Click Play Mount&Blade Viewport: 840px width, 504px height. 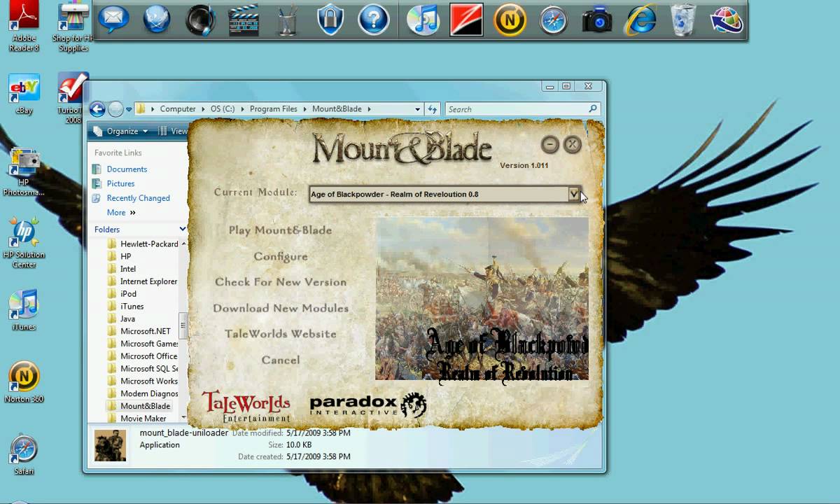click(280, 230)
